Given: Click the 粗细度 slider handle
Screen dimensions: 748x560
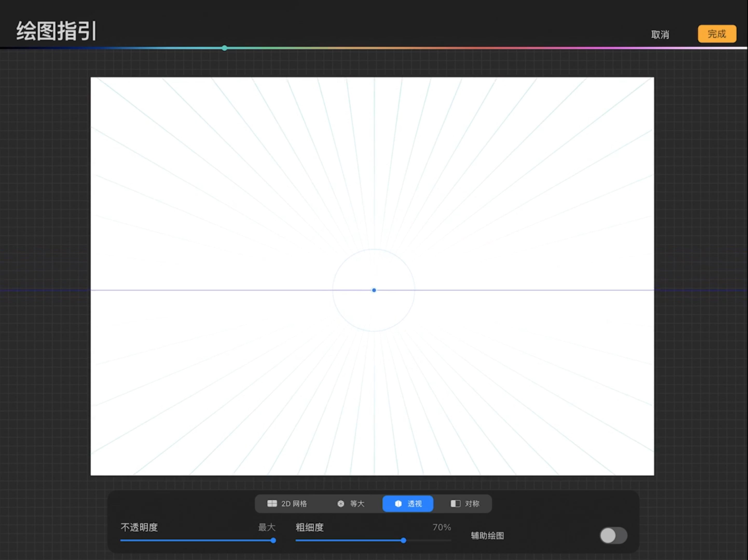Looking at the screenshot, I should pyautogui.click(x=403, y=540).
